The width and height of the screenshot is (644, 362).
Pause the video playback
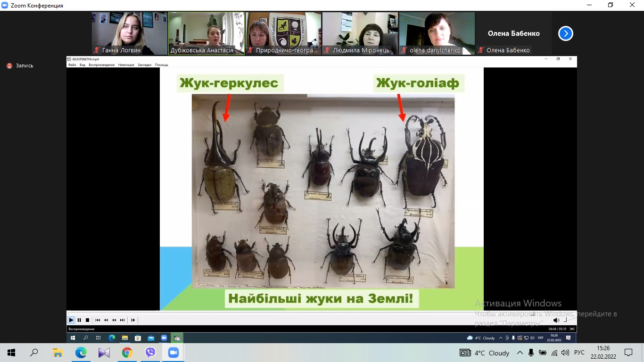[79, 320]
